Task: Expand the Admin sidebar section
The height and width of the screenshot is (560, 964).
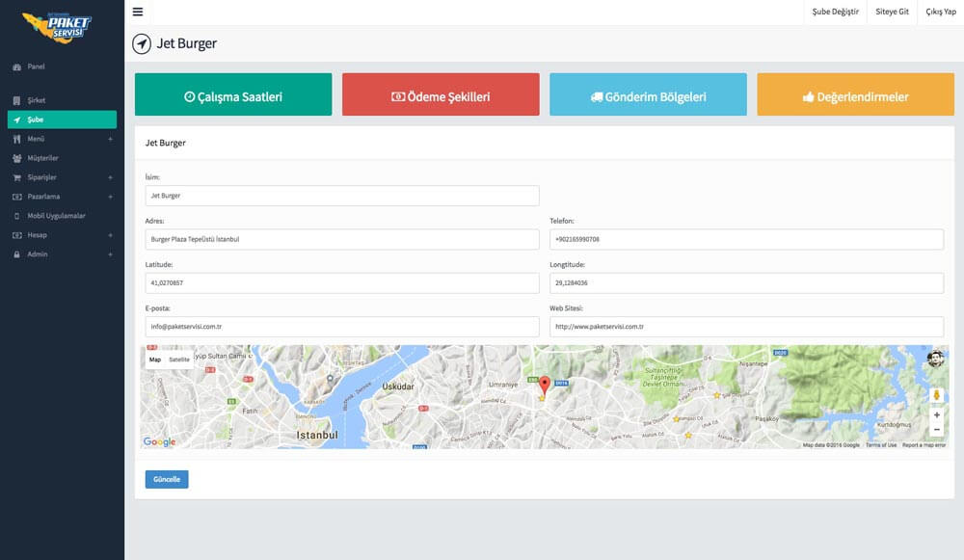Action: tap(110, 254)
